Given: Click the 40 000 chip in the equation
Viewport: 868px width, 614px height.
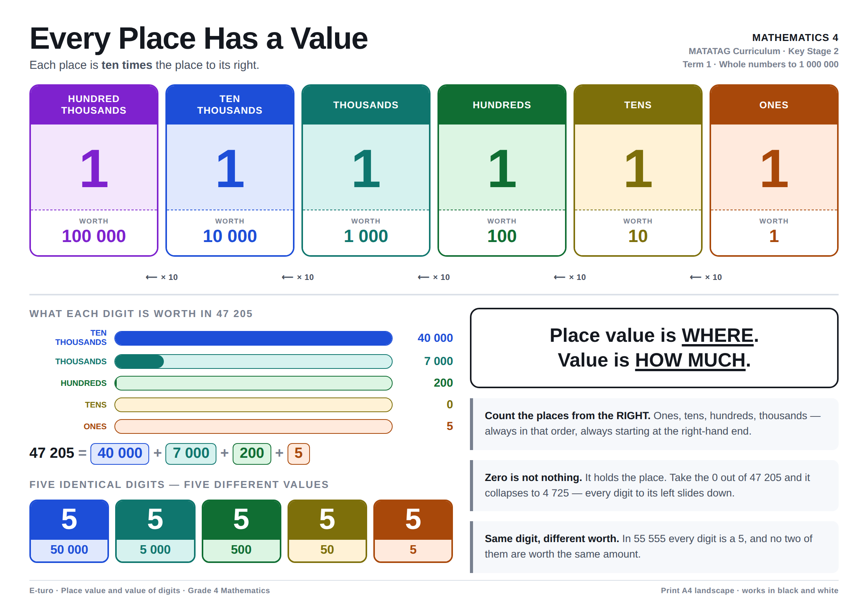Looking at the screenshot, I should (120, 454).
